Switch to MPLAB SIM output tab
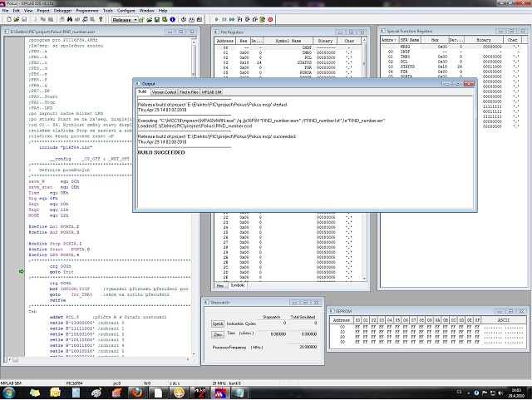 click(212, 92)
